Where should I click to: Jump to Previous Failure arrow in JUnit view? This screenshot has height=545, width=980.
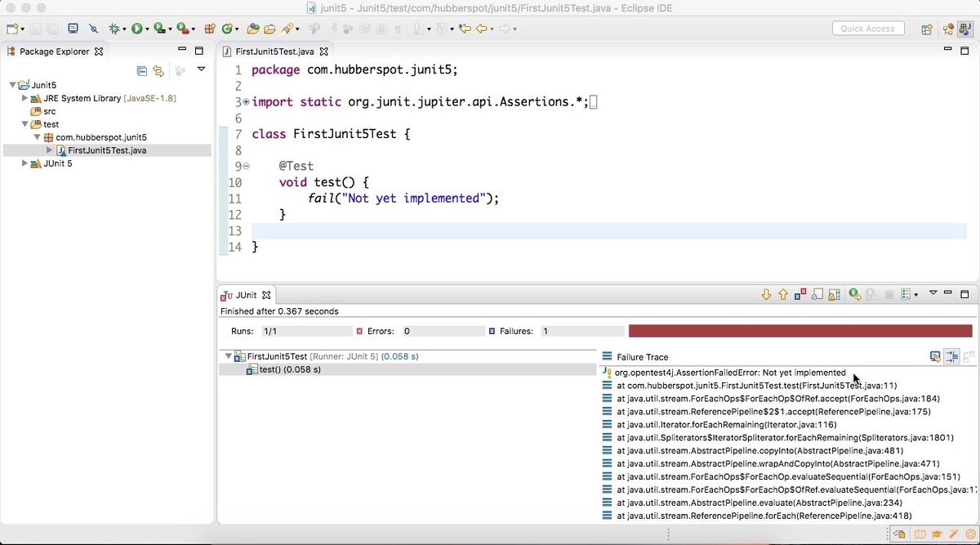(783, 294)
